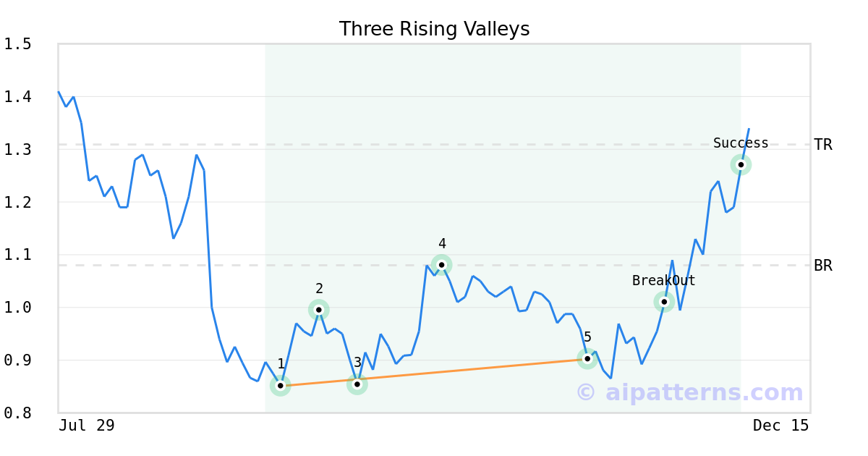868x456 pixels.
Task: Click the Jul 29 start date label
Action: [87, 426]
